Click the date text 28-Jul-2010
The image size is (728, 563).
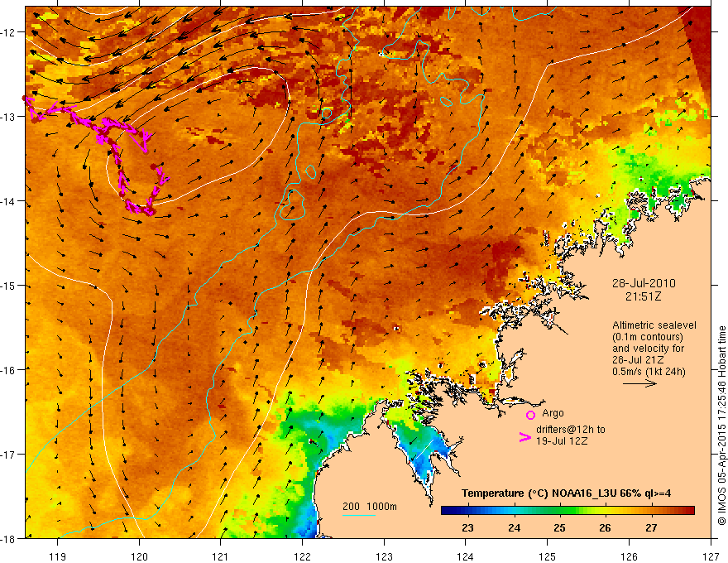pyautogui.click(x=644, y=283)
